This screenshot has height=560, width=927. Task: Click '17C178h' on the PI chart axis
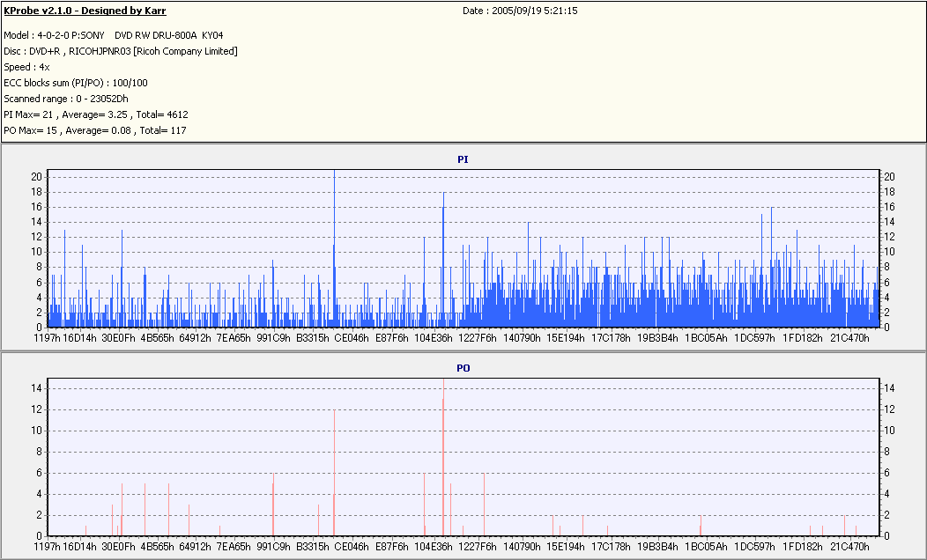611,338
